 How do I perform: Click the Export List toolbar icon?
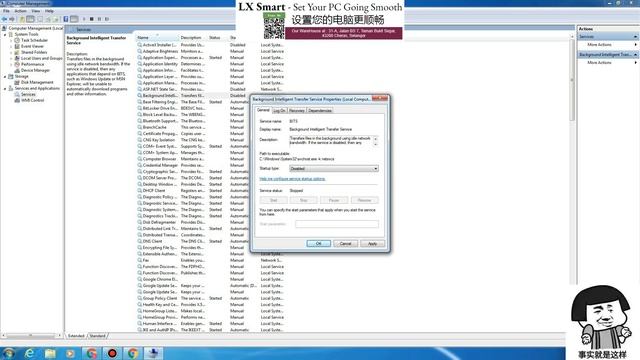point(56,19)
